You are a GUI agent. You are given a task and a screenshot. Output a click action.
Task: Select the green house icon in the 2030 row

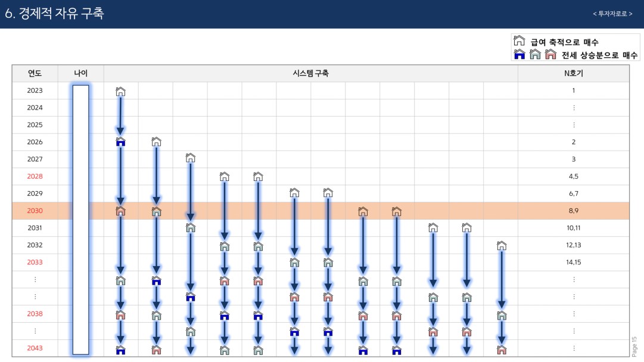coord(156,211)
